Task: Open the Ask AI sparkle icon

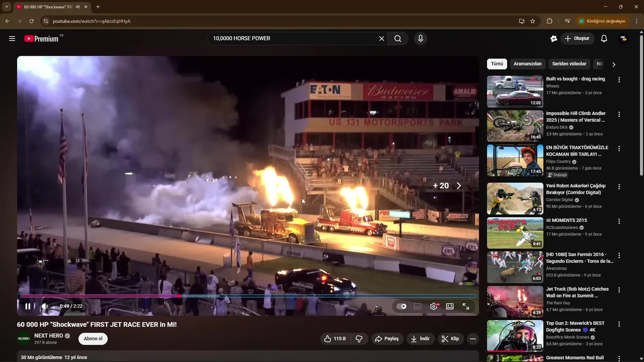Action: (x=553, y=39)
